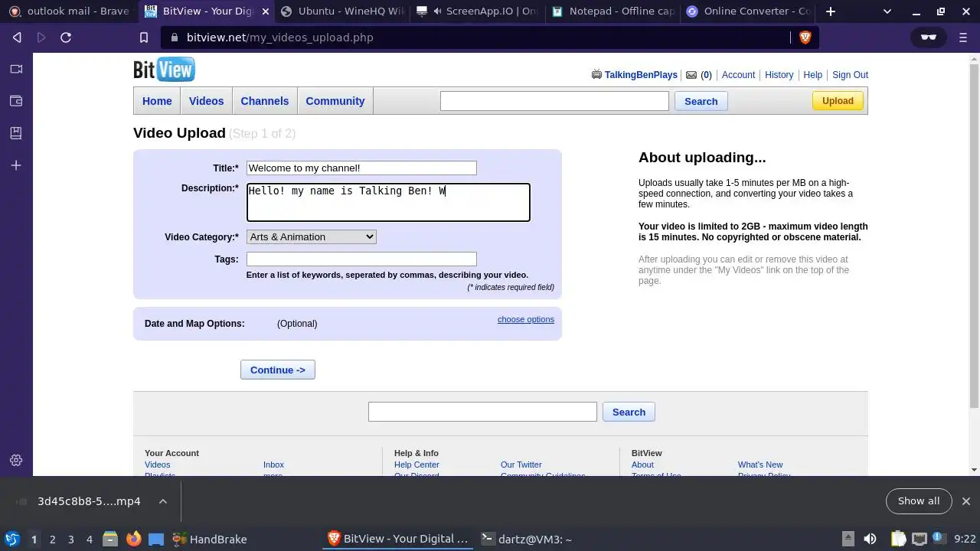Open the Brave hamburger menu
Viewport: 980px width, 551px height.
click(963, 37)
